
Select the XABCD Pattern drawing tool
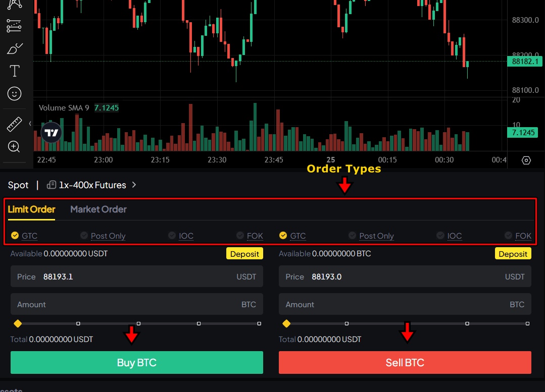tap(14, 3)
